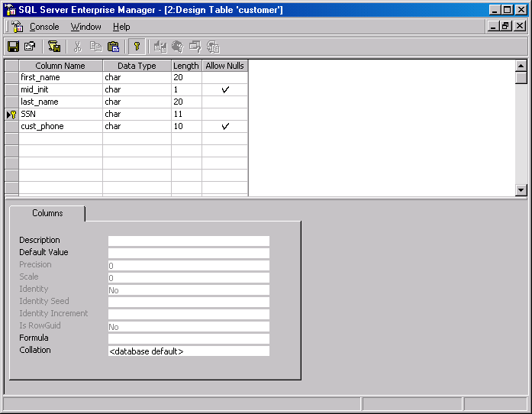Click the Identity Seed field
This screenshot has width=532, height=414.
point(189,302)
